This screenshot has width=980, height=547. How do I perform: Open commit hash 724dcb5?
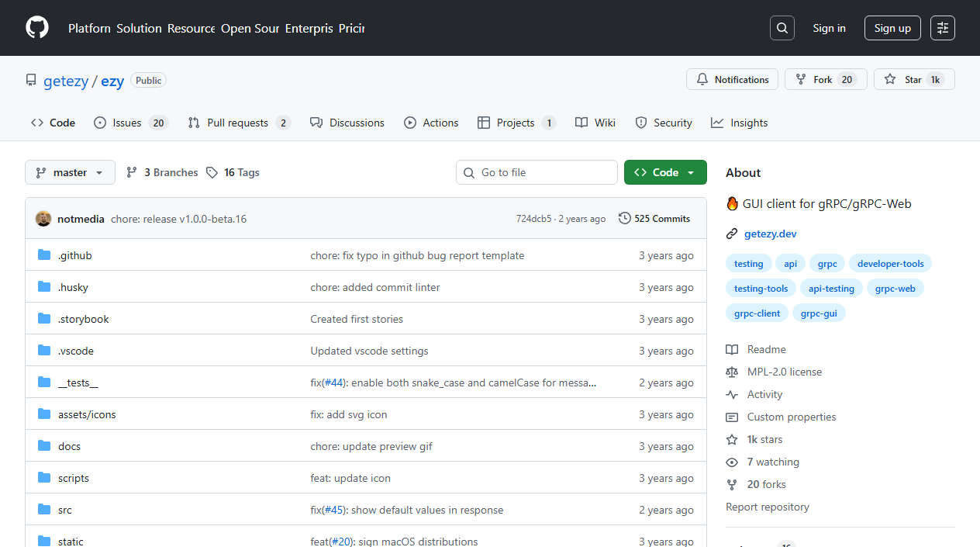tap(533, 219)
